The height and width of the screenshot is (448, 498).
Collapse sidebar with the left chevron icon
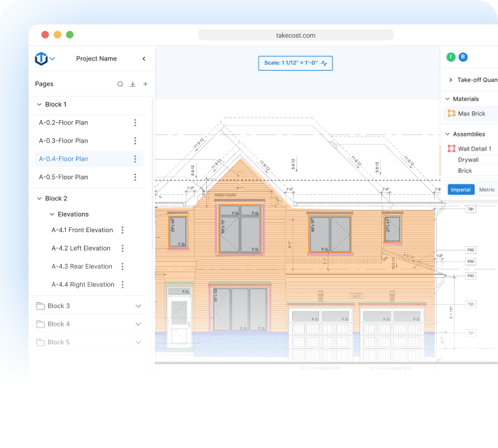pyautogui.click(x=144, y=59)
